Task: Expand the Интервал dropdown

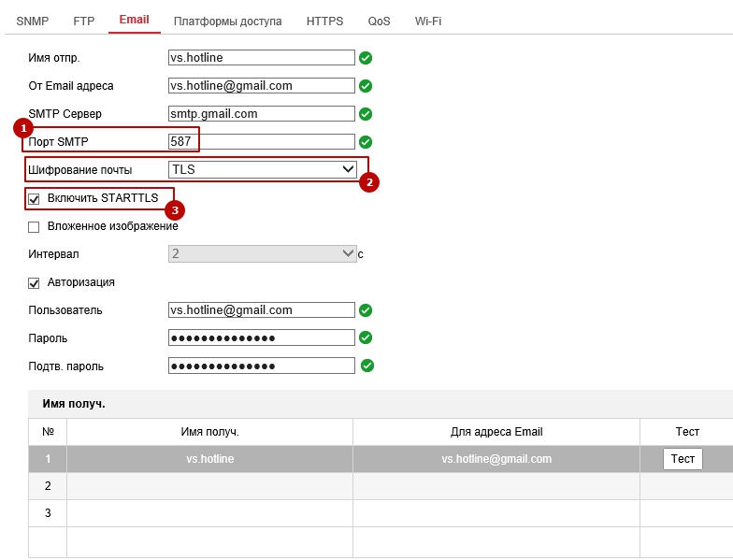Action: click(262, 253)
